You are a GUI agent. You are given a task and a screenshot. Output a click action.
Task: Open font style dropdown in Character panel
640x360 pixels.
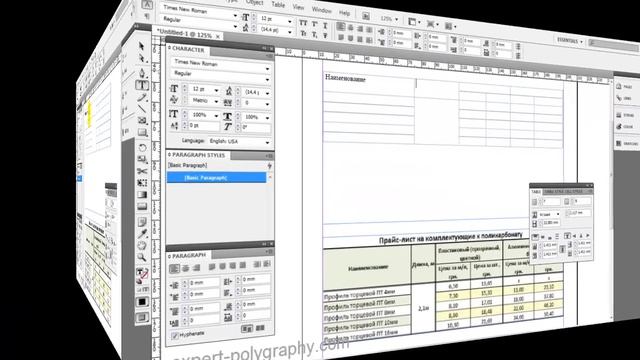pos(267,79)
